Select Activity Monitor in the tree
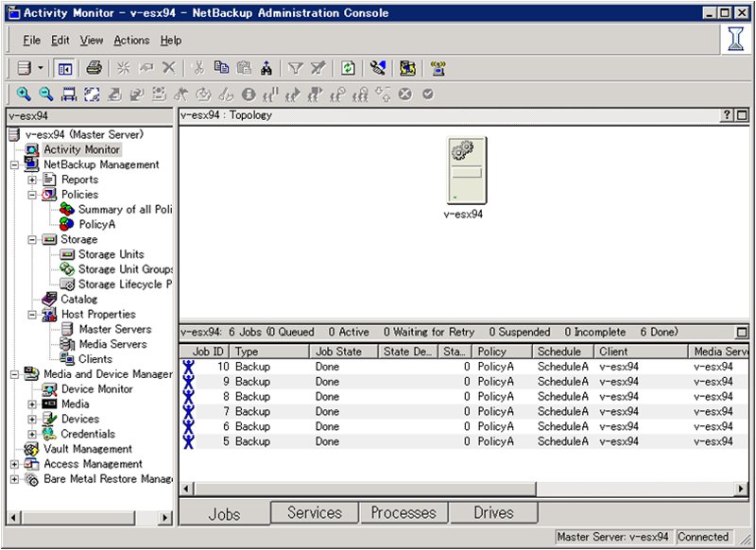This screenshot has height=550, width=756. (81, 150)
